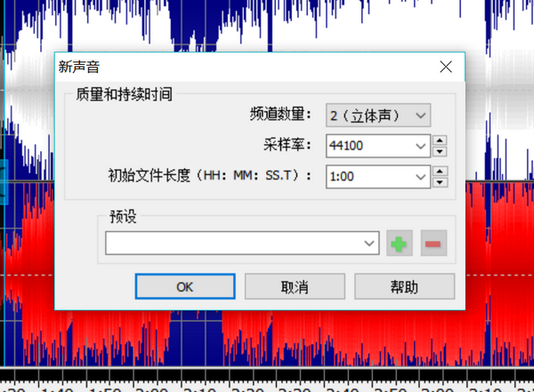Viewport: 534px width, 392px height.
Task: Expand the 初始文件长度 dropdown arrow
Action: 421,177
